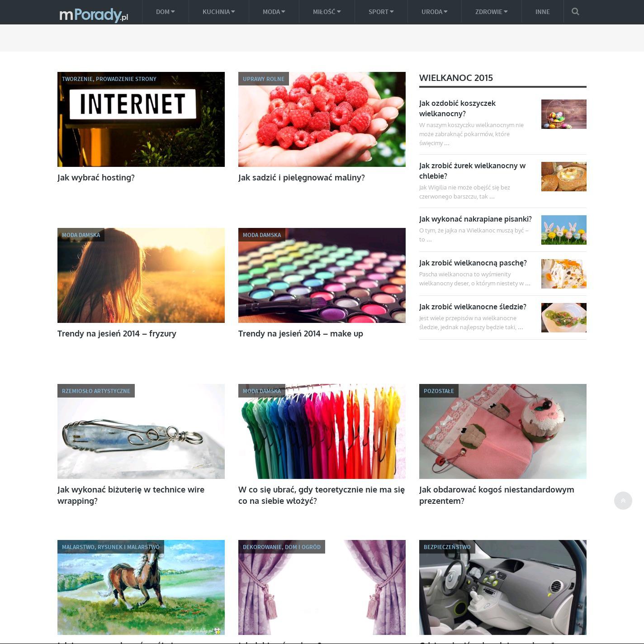Screen dimensions: 644x644
Task: Open the search magnifier icon
Action: [575, 12]
